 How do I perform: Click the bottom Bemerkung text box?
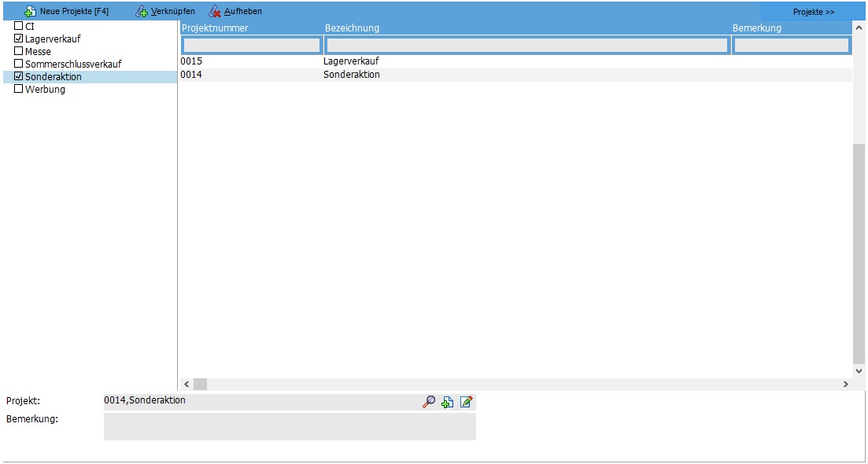pyautogui.click(x=290, y=426)
